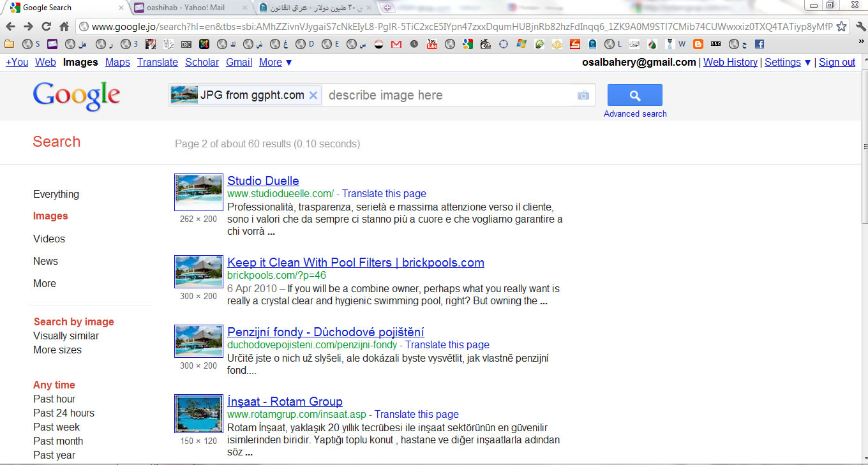Open Scholar in Google bar
Screen dimensions: 868x465
(x=202, y=62)
